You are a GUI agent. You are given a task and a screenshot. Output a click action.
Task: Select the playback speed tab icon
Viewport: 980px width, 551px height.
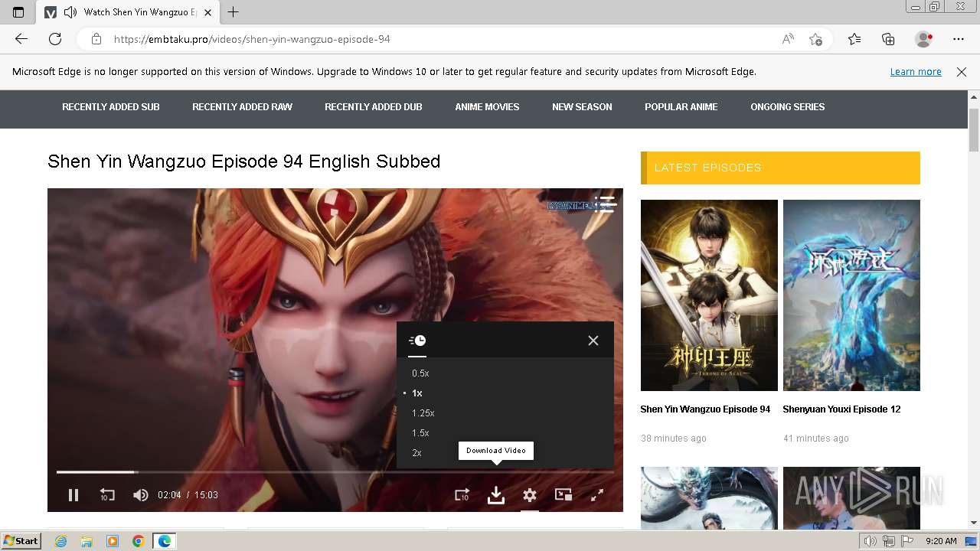point(417,341)
